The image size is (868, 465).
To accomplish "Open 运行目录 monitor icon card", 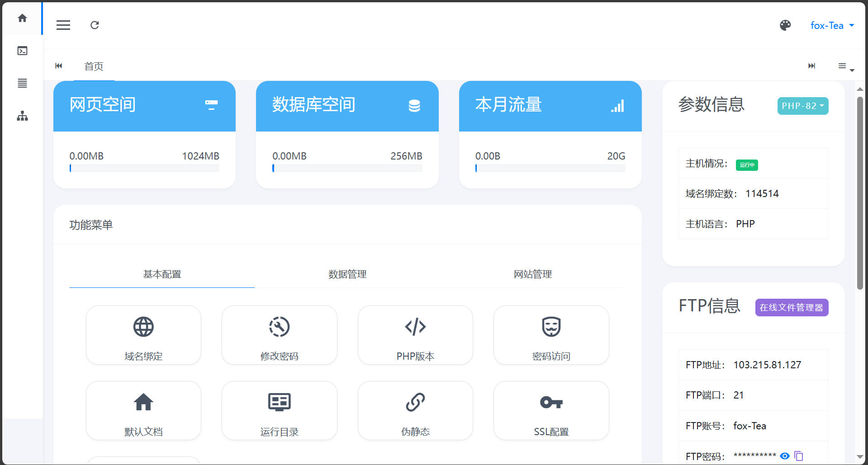I will (x=280, y=410).
